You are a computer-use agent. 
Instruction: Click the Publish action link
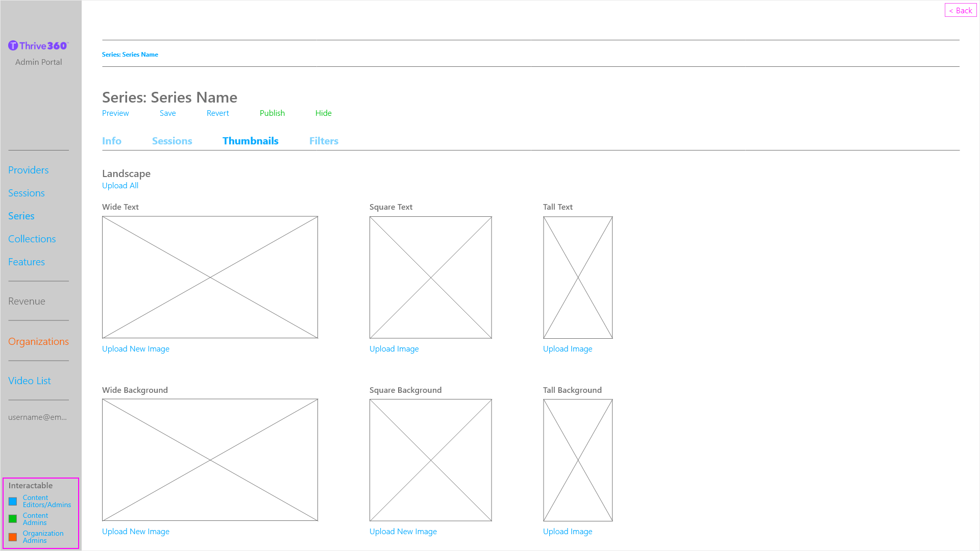(x=272, y=113)
